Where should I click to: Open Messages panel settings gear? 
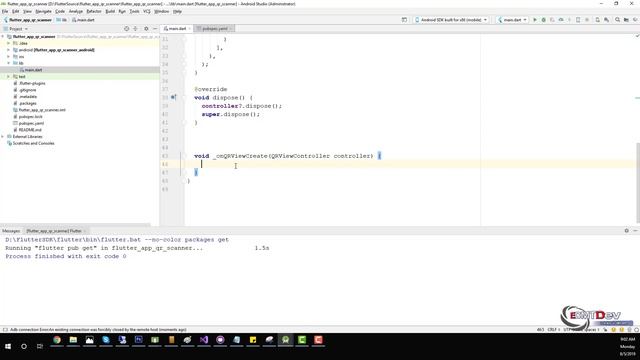pos(627,231)
